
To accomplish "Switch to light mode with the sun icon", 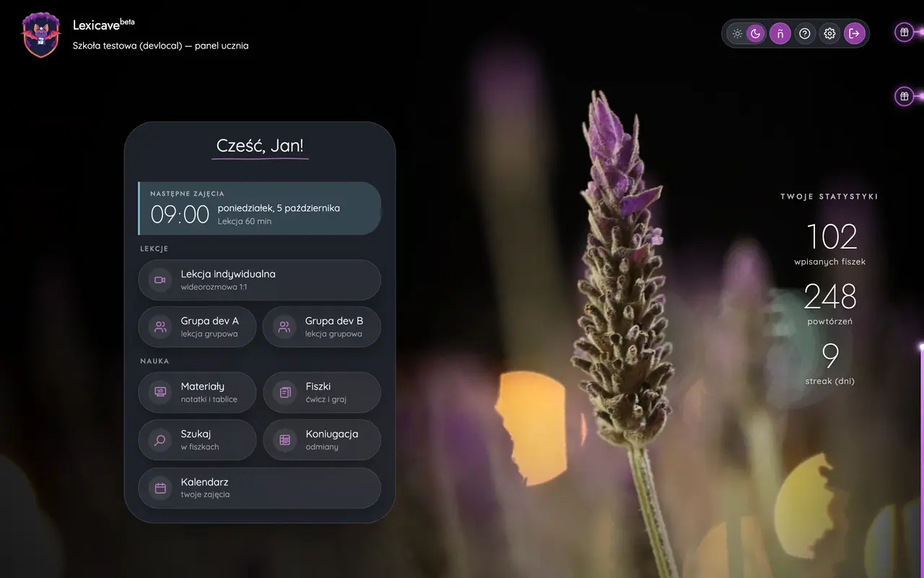I will pyautogui.click(x=737, y=33).
